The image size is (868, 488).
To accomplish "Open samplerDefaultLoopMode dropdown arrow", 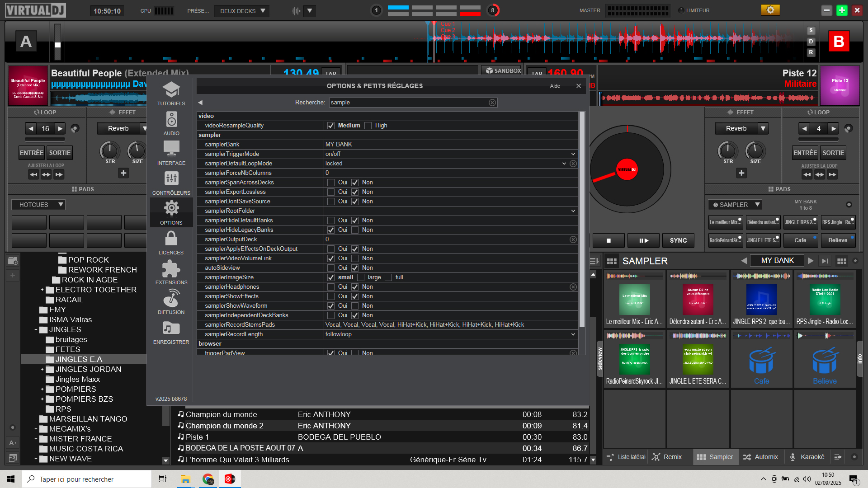I will pyautogui.click(x=564, y=164).
